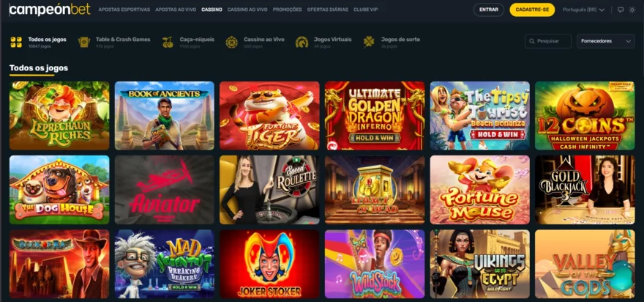Click the campeónbet logo
Screen dimensions: 644x302
point(50,10)
